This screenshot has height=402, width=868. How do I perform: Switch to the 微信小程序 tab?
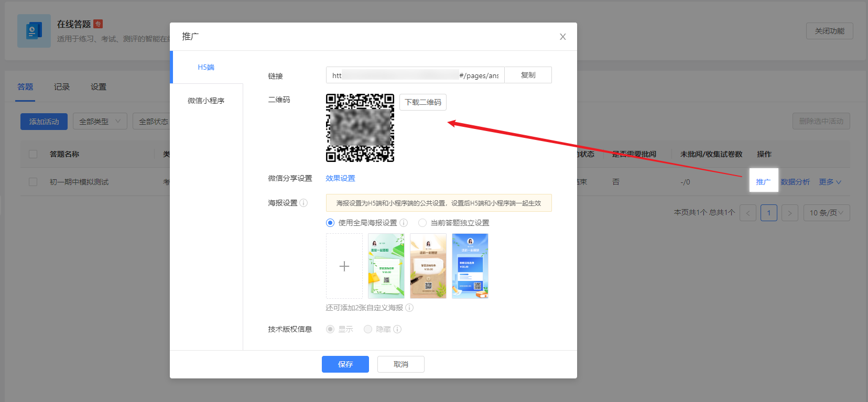tap(206, 101)
